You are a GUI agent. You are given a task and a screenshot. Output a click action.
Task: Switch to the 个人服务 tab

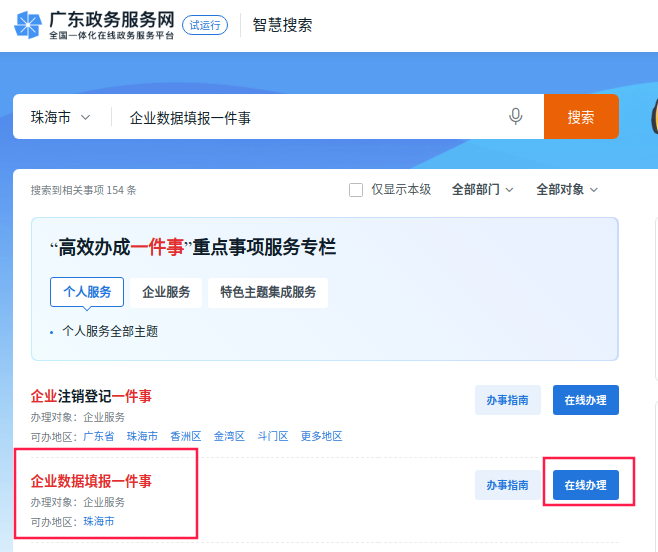pos(87,292)
